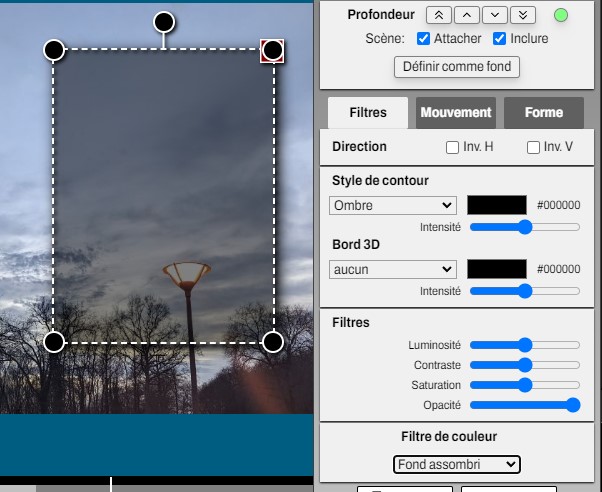Click the rotation handle above the selection
The width and height of the screenshot is (602, 492).
click(164, 22)
